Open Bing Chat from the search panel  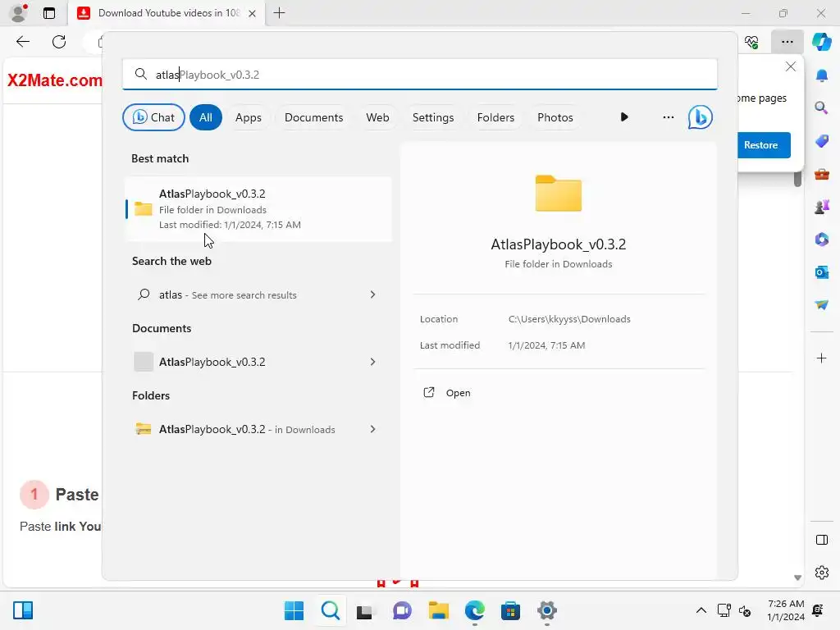(153, 117)
